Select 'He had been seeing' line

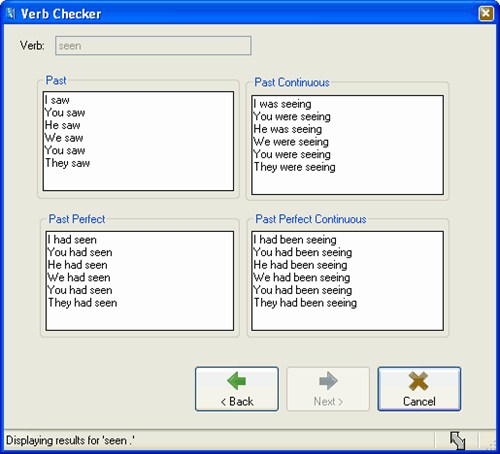(x=300, y=265)
